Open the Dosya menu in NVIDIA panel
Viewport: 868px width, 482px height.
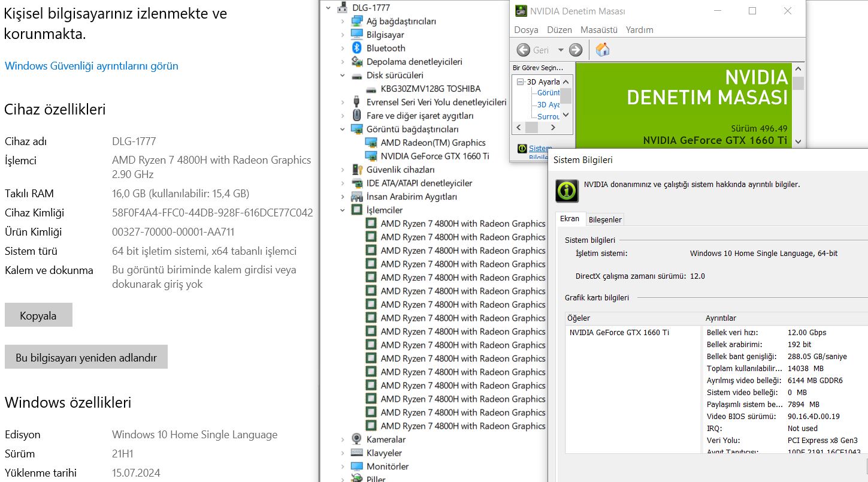coord(526,29)
